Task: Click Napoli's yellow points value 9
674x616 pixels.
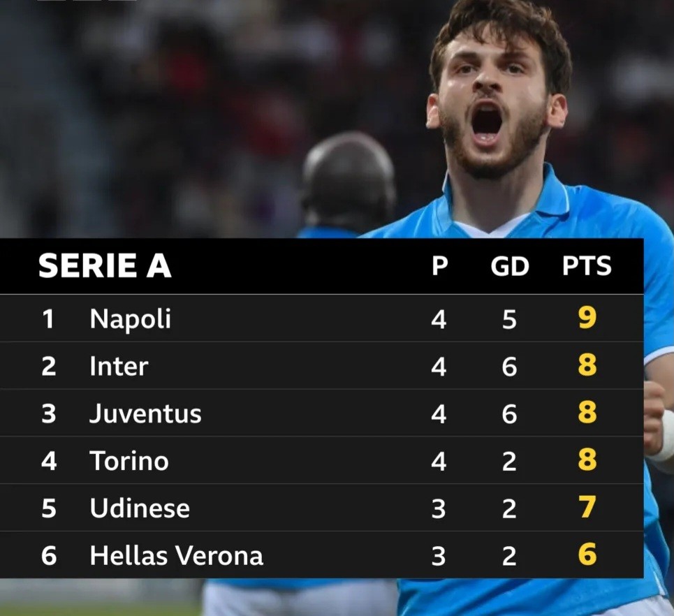Action: coord(587,318)
